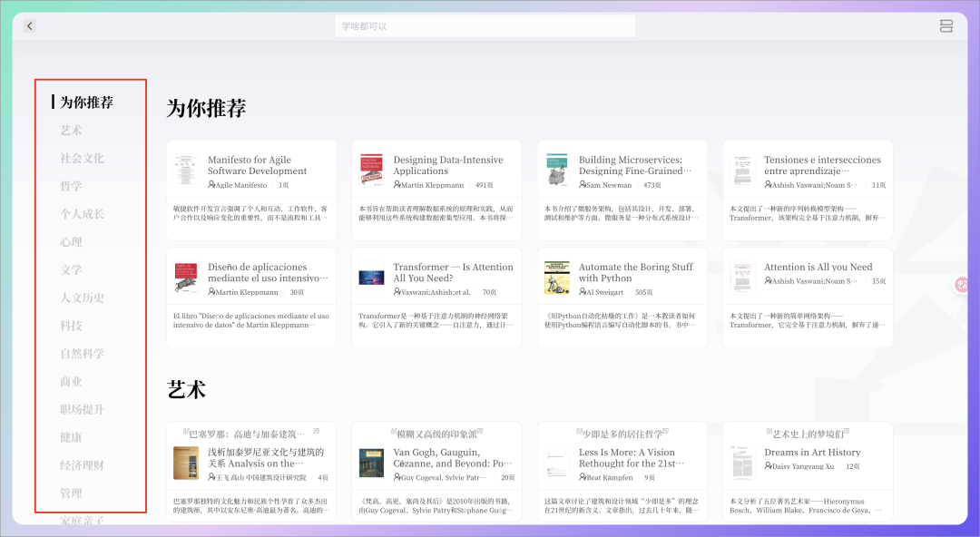This screenshot has height=537, width=980.
Task: Click the Building Microservices cover thumbnail
Action: pyautogui.click(x=556, y=171)
